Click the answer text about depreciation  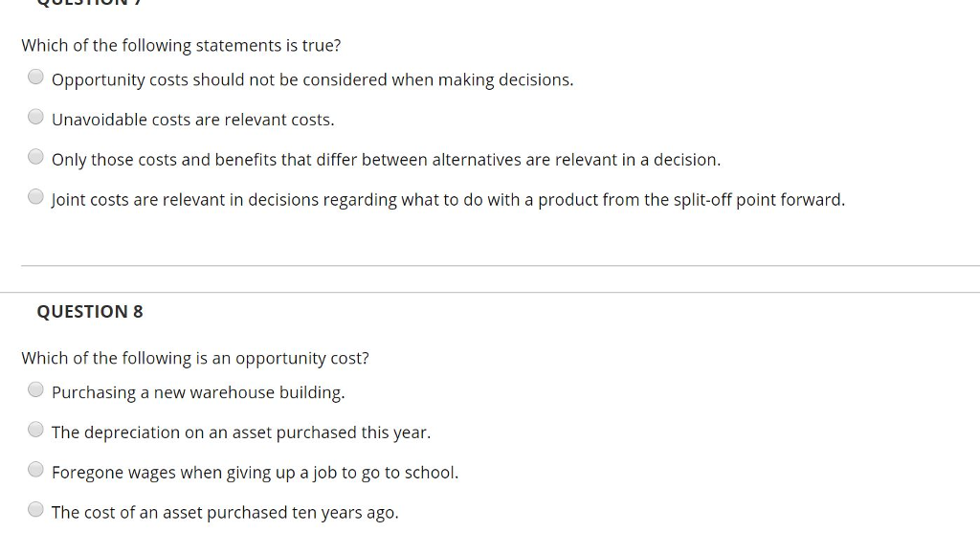(x=241, y=432)
